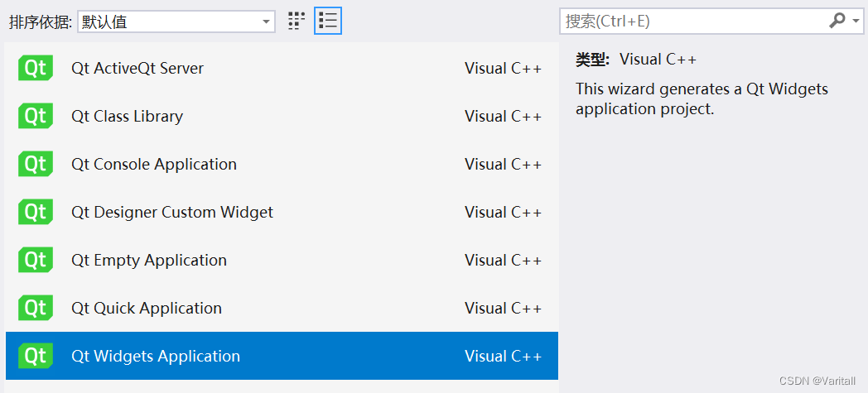This screenshot has height=393, width=868.
Task: Click the Qt Designer Custom Widget icon
Action: pyautogui.click(x=36, y=213)
